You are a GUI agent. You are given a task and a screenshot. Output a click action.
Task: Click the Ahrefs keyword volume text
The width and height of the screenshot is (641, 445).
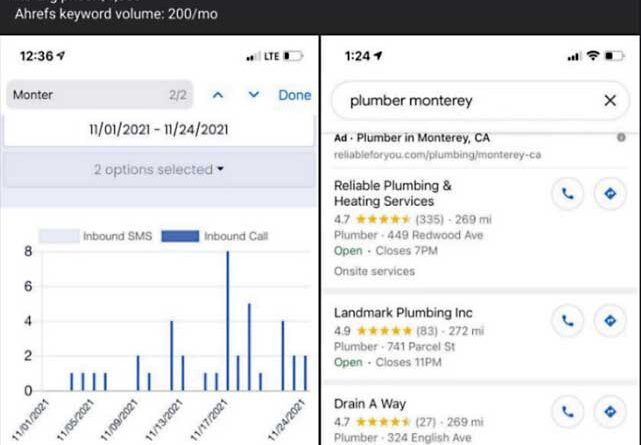coord(116,14)
